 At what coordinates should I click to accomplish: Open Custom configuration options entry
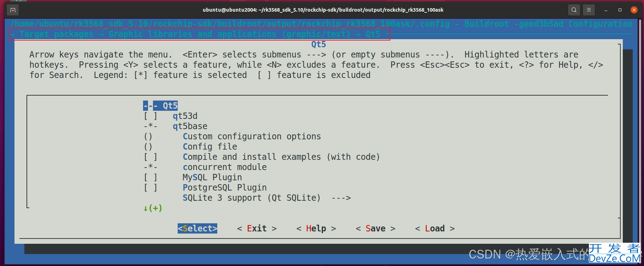(x=252, y=137)
